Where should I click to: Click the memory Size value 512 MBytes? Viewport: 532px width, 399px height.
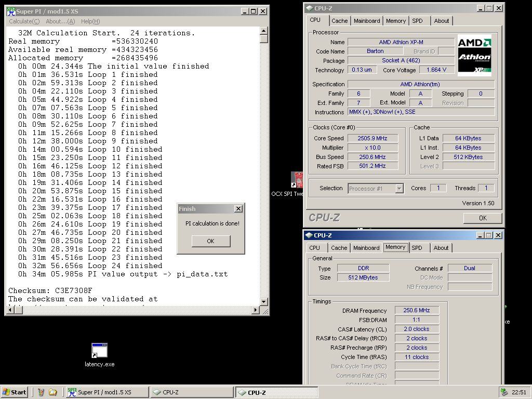363,277
